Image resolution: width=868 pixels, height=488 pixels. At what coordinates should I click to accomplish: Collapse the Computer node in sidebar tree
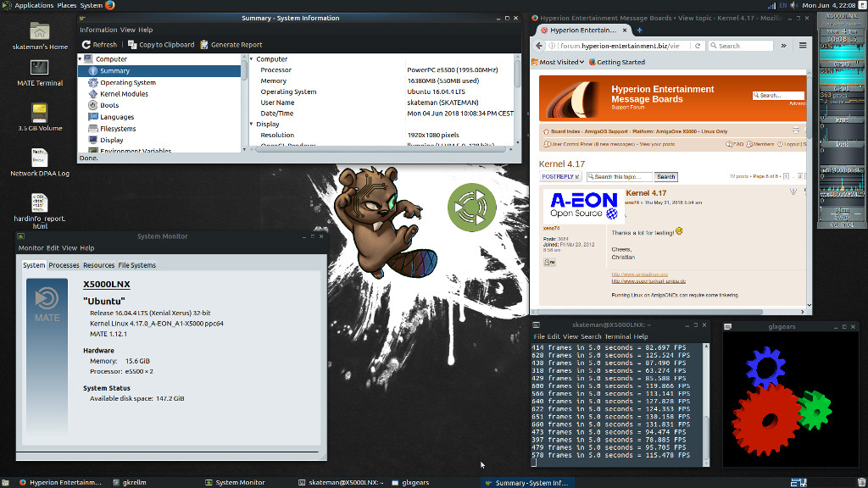(x=81, y=59)
